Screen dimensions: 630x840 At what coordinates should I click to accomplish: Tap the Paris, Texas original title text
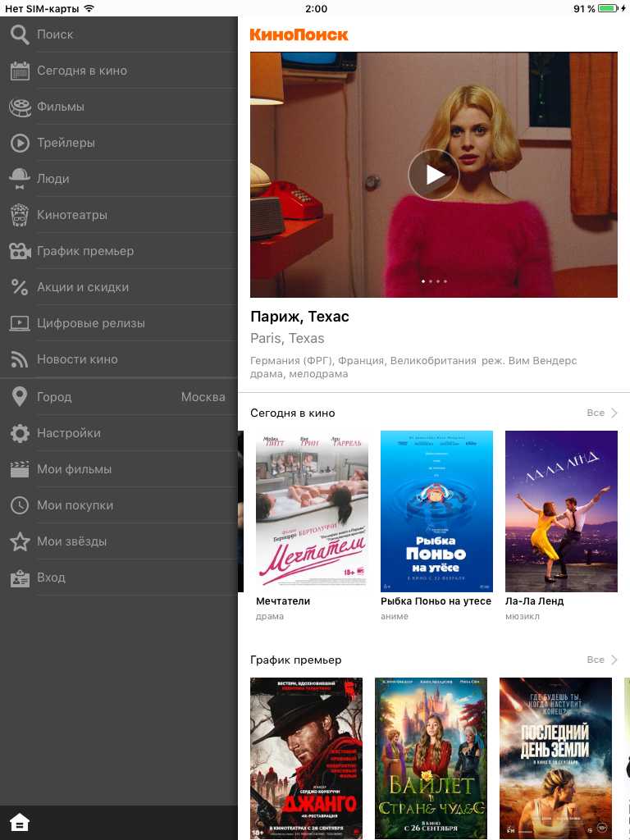(287, 339)
